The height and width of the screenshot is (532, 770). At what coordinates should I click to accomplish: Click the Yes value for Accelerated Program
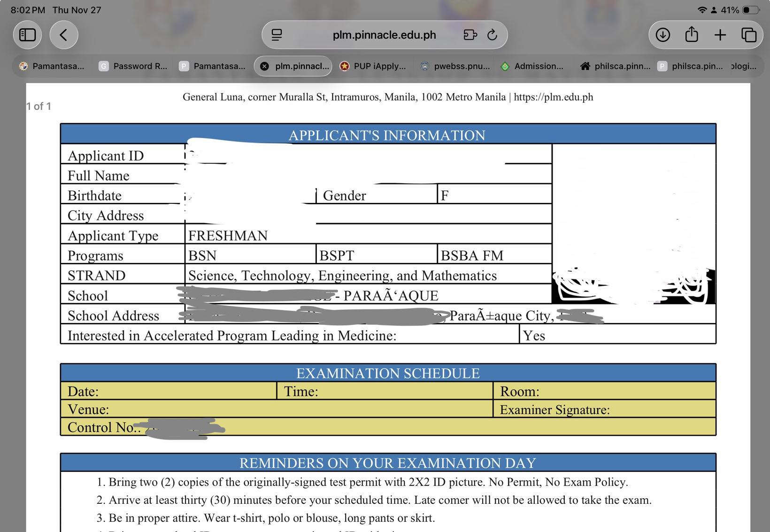(x=534, y=335)
